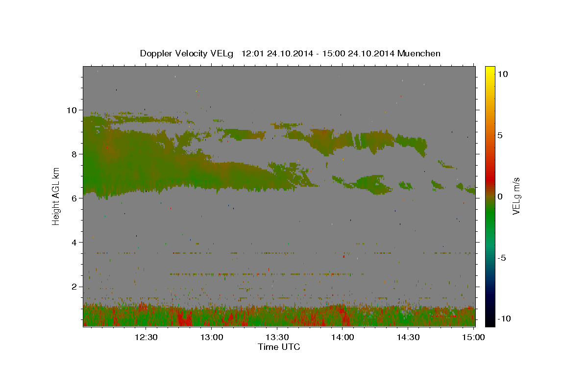
Task: Click the 14:30 time tick label
Action: [x=408, y=337]
